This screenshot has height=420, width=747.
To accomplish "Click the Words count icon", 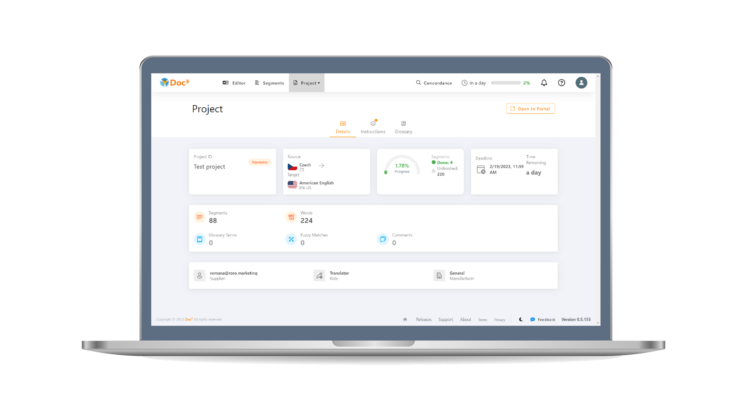I will pyautogui.click(x=291, y=217).
